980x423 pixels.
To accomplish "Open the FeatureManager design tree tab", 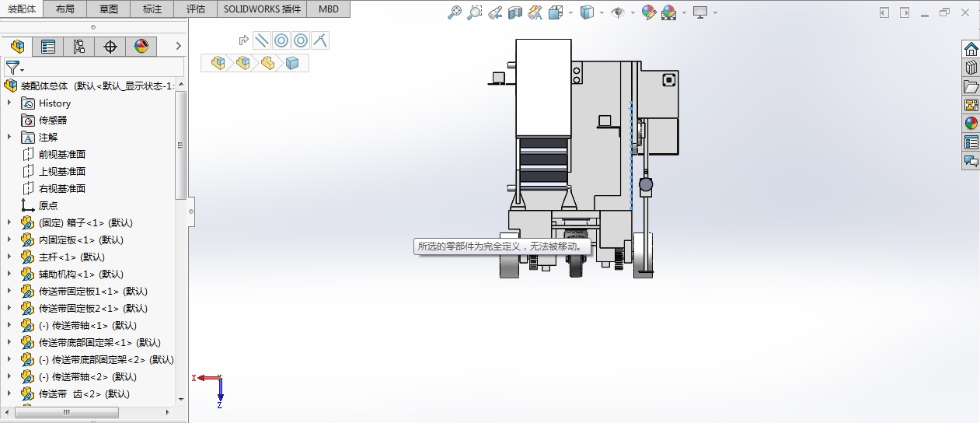I will point(17,47).
